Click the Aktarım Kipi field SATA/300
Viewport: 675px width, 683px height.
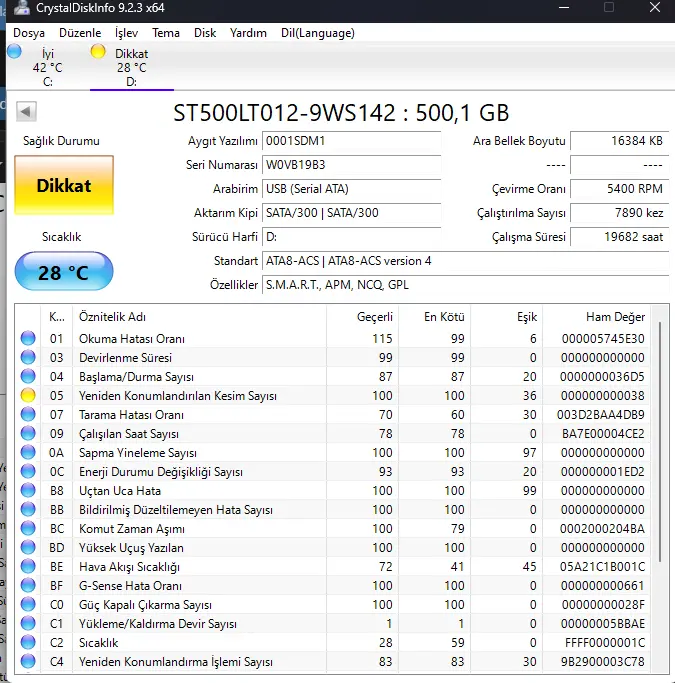point(351,213)
